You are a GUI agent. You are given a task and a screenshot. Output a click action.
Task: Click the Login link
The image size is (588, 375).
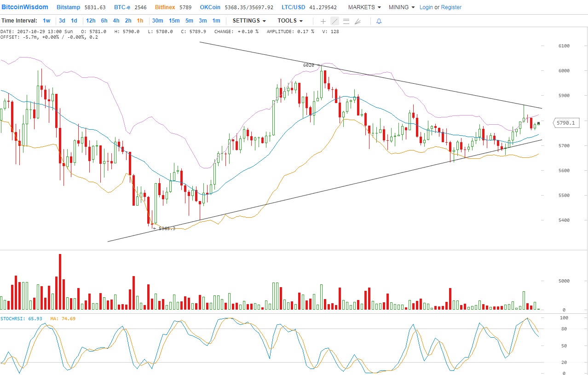click(426, 7)
